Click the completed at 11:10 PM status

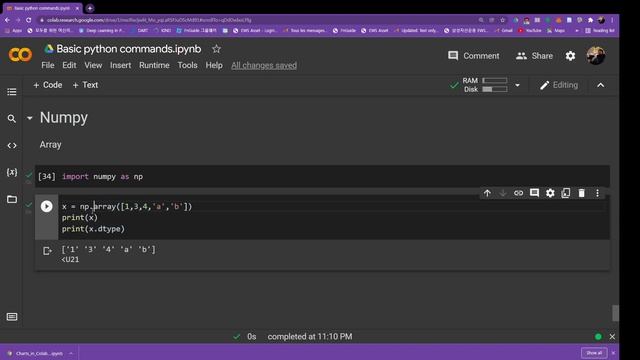click(x=310, y=337)
